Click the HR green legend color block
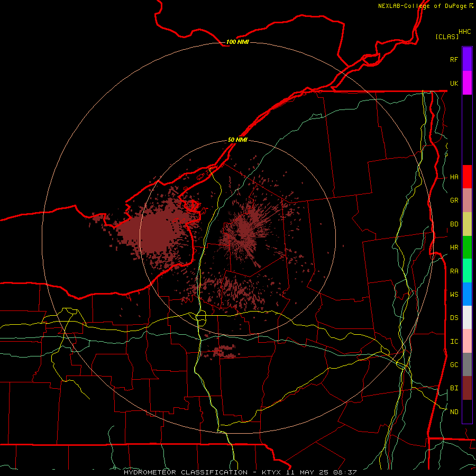The height and width of the screenshot is (476, 476). tap(467, 247)
